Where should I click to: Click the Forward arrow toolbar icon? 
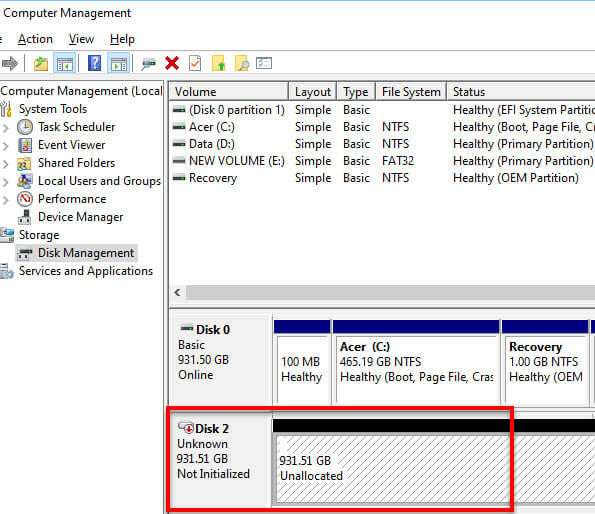point(9,63)
